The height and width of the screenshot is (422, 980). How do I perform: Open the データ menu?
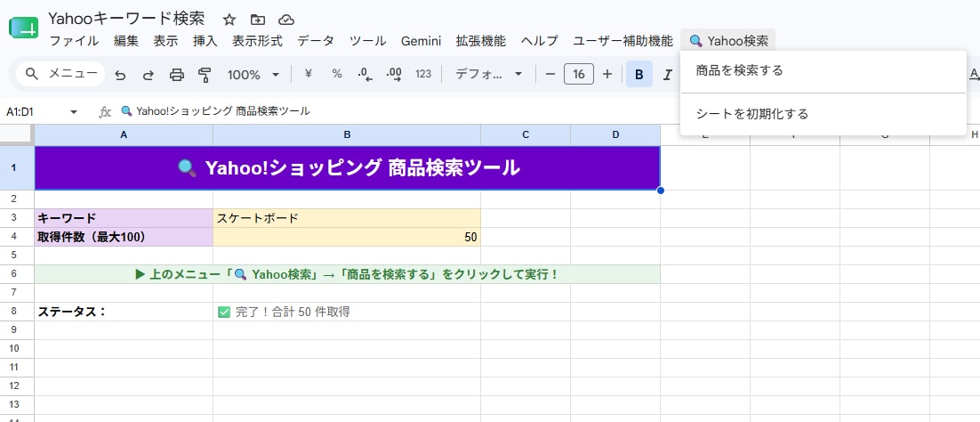point(316,41)
